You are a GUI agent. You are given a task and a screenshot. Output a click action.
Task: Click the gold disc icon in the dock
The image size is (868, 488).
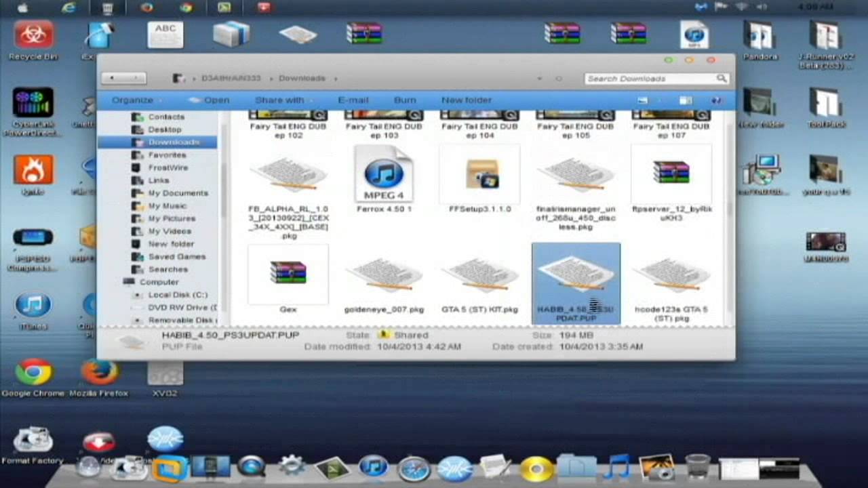[536, 468]
